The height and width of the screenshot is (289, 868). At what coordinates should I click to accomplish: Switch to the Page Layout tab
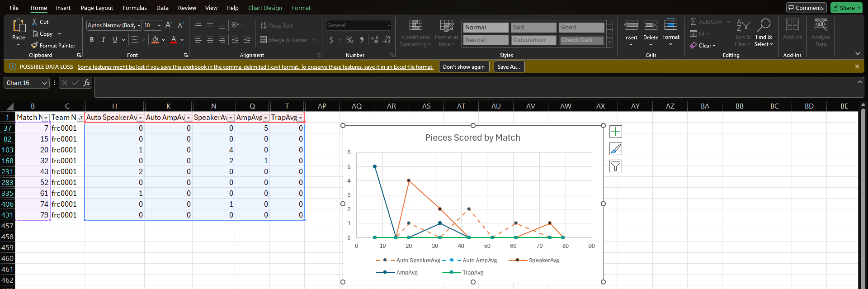[97, 8]
